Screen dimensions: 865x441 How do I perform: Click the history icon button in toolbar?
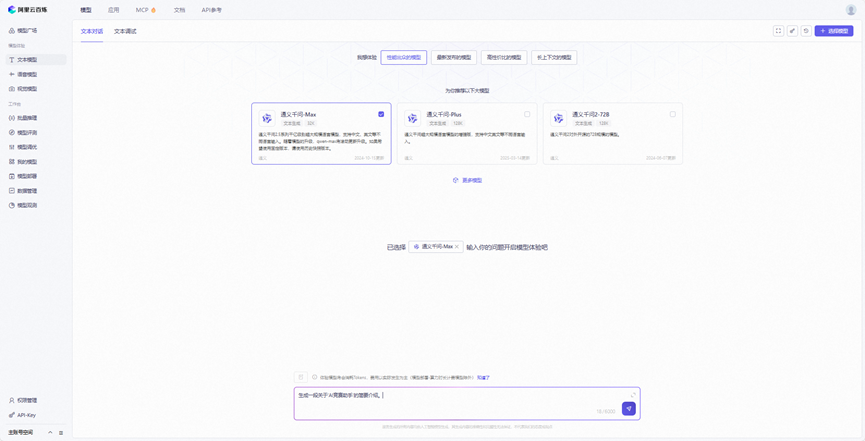(x=806, y=31)
